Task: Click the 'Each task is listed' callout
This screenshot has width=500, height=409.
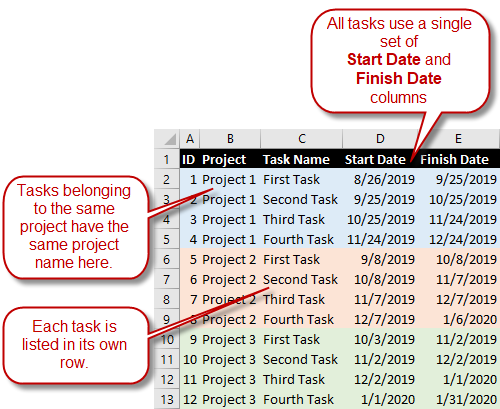Action: click(75, 345)
